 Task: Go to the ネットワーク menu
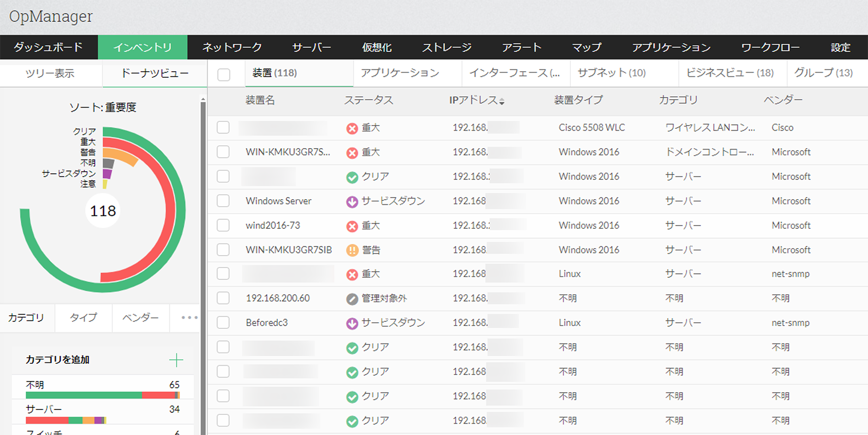pyautogui.click(x=232, y=47)
